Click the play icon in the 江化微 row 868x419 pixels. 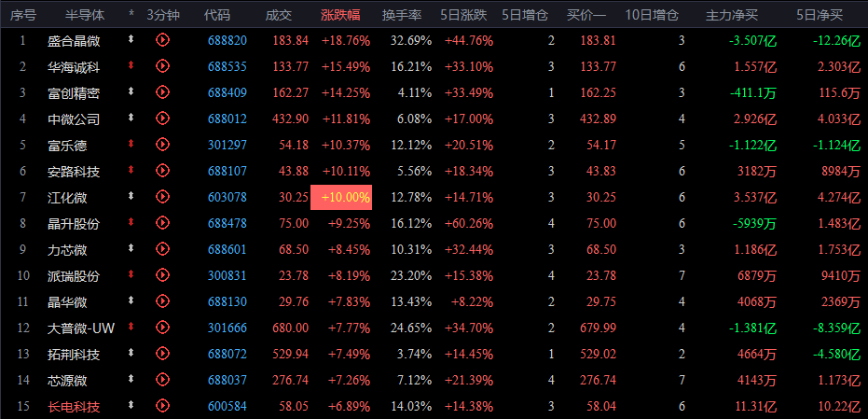point(163,197)
